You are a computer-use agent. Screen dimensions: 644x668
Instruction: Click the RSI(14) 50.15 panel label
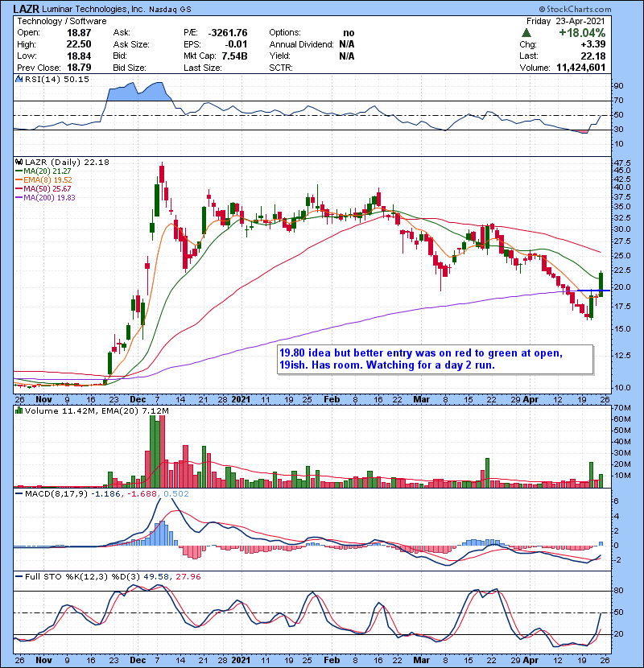[x=57, y=79]
